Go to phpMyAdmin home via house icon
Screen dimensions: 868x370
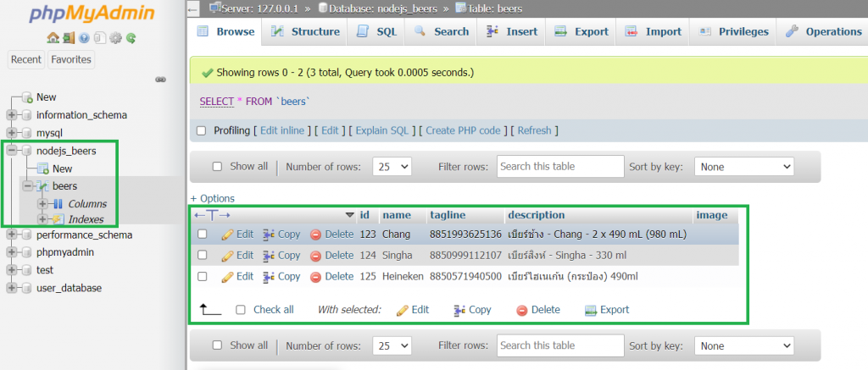click(x=53, y=38)
